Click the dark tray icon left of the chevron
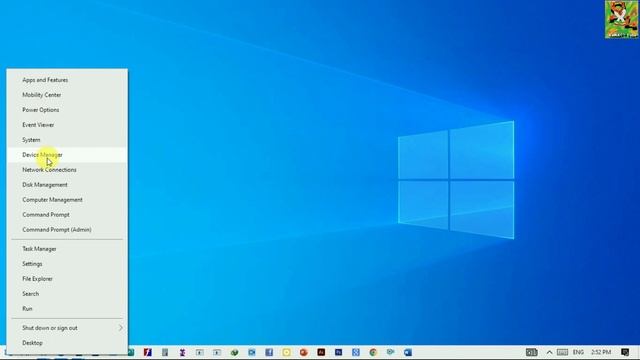 click(531, 352)
